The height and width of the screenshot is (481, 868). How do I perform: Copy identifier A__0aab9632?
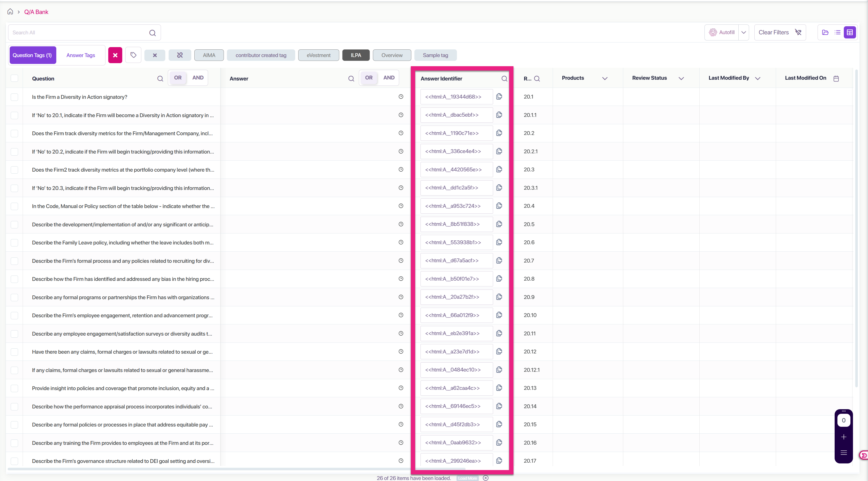tap(499, 442)
